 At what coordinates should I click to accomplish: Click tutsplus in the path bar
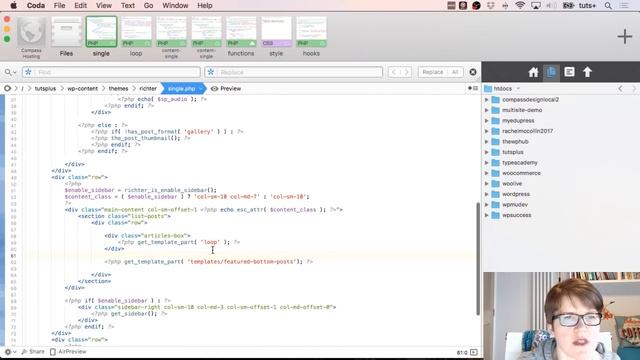(x=45, y=89)
